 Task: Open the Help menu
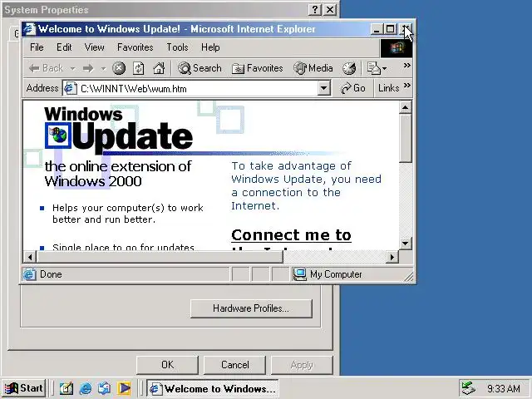pyautogui.click(x=210, y=47)
